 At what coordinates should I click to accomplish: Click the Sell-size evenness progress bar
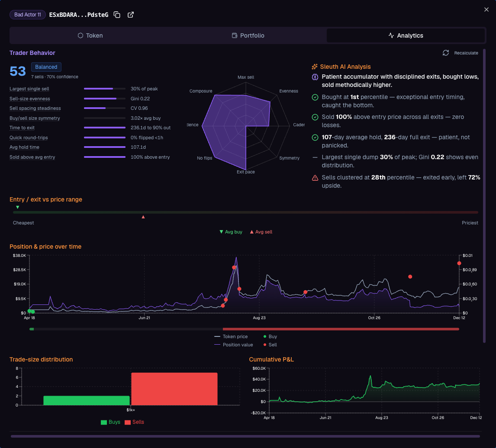coord(105,99)
